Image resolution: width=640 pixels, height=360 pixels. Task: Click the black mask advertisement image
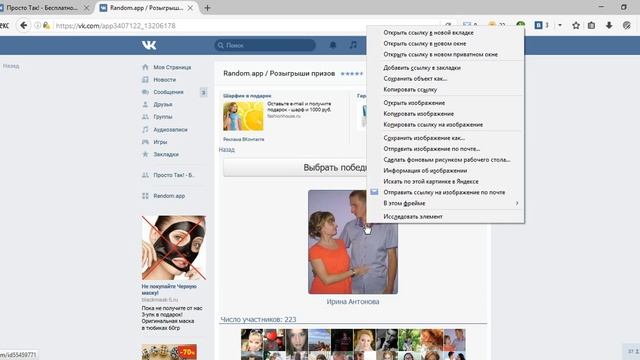(x=173, y=248)
